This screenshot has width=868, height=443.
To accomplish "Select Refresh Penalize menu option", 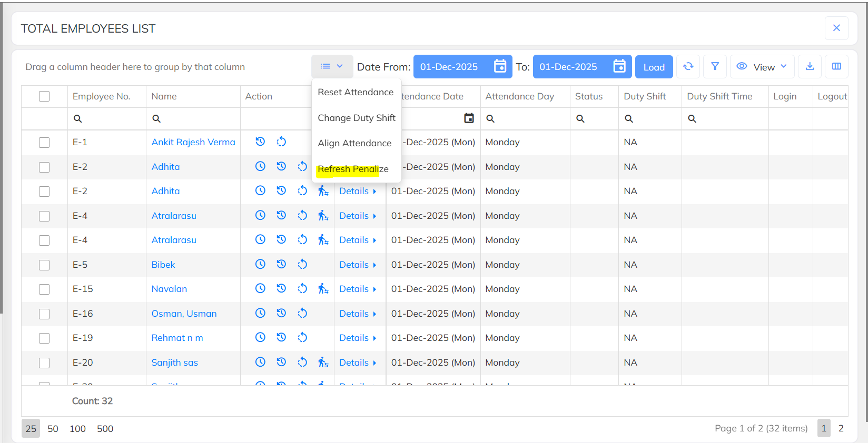I will pos(353,169).
